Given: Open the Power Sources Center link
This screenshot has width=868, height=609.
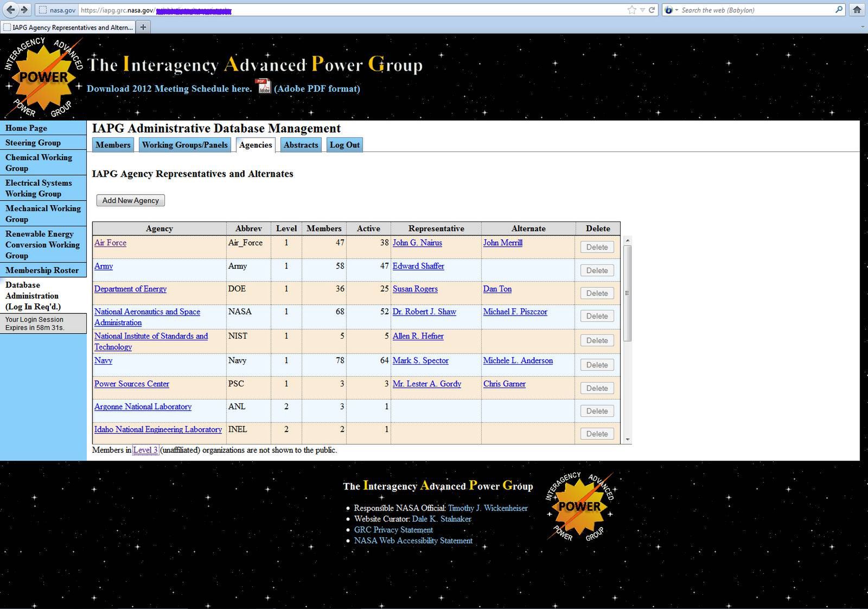Looking at the screenshot, I should point(132,384).
